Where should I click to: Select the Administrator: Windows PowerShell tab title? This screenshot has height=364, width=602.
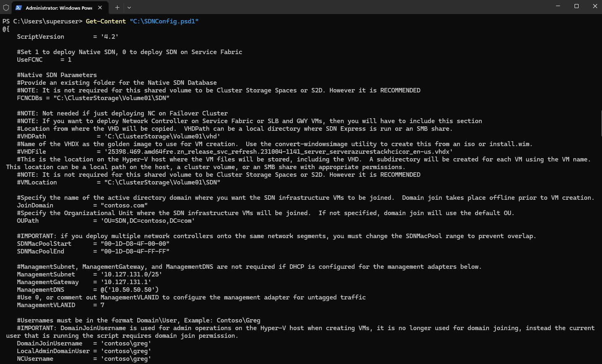pyautogui.click(x=59, y=8)
